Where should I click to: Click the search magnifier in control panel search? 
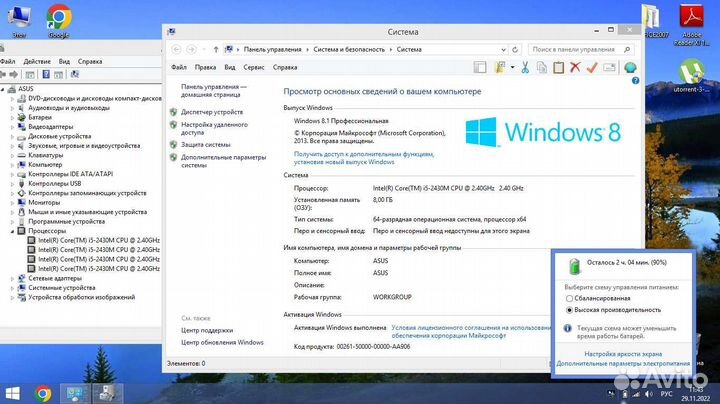pyautogui.click(x=627, y=50)
